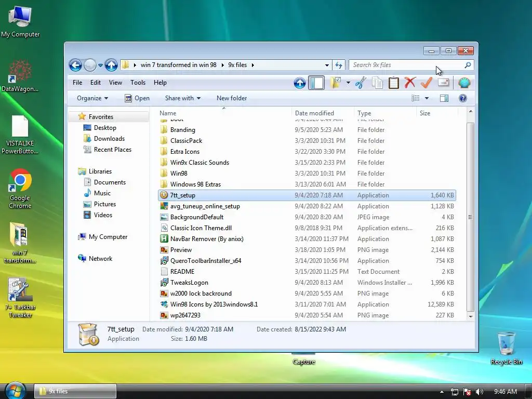Select Network in navigation pane
The height and width of the screenshot is (399, 532).
point(96,259)
